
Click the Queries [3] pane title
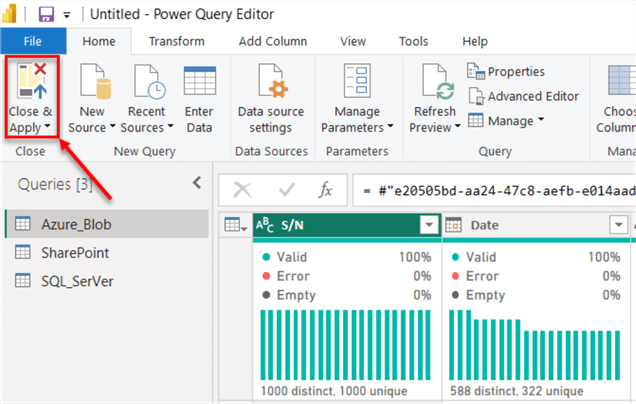(x=55, y=184)
